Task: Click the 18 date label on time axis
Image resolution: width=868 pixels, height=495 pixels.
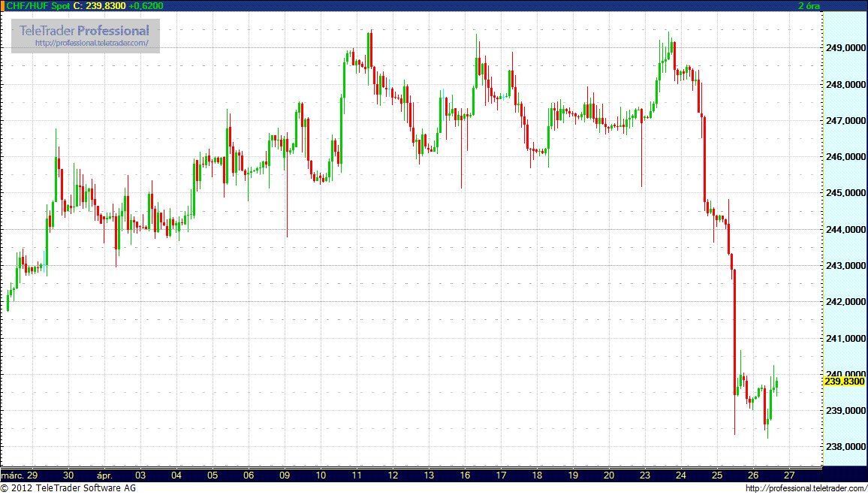Action: pyautogui.click(x=537, y=475)
